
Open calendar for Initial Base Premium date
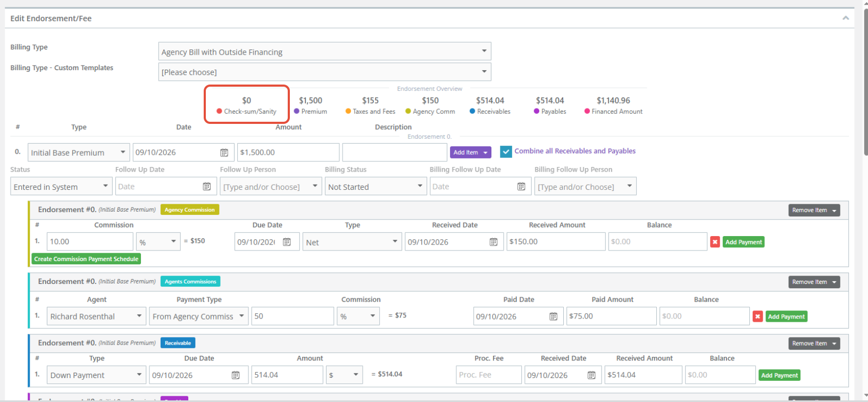[224, 153]
